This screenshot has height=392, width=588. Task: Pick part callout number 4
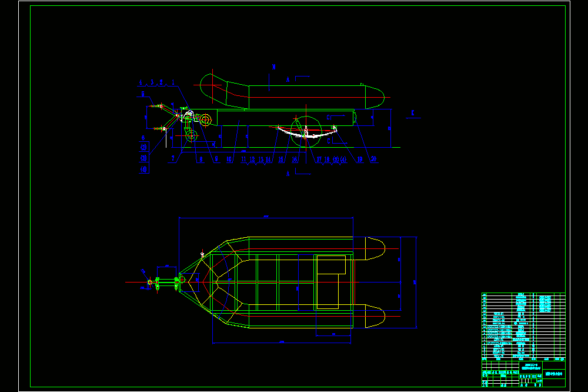(141, 82)
